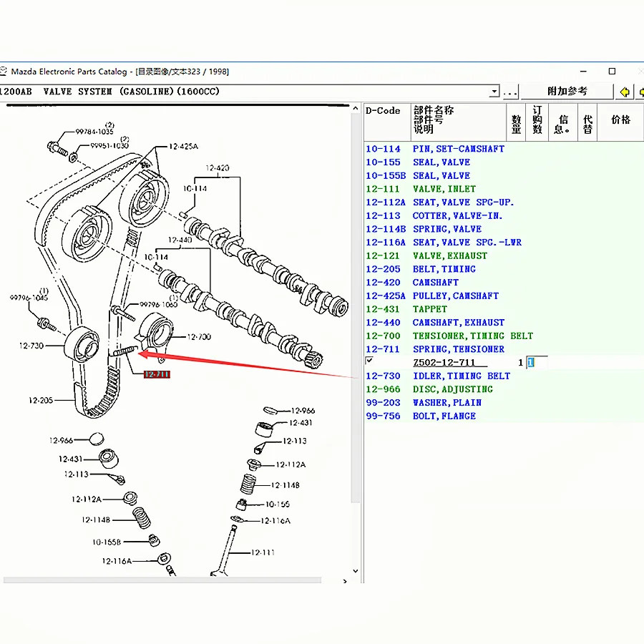Click the Mazda catalog app icon in title bar
The image size is (644, 644).
4,72
